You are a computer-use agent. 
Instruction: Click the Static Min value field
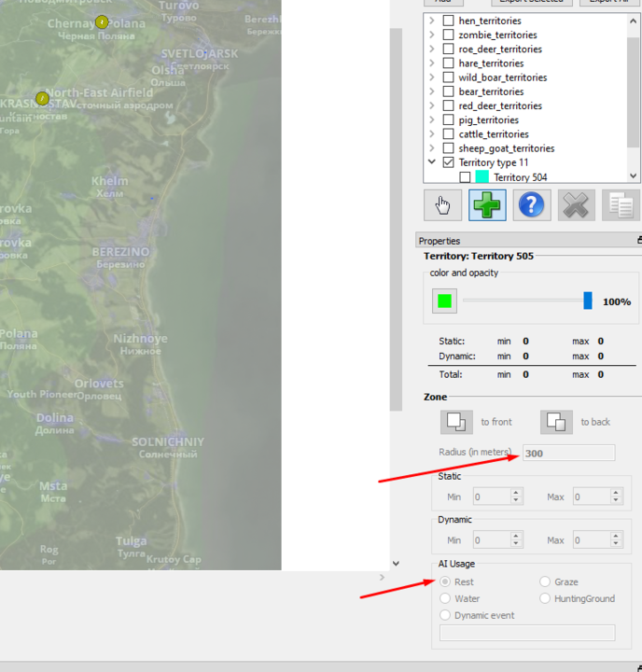492,497
